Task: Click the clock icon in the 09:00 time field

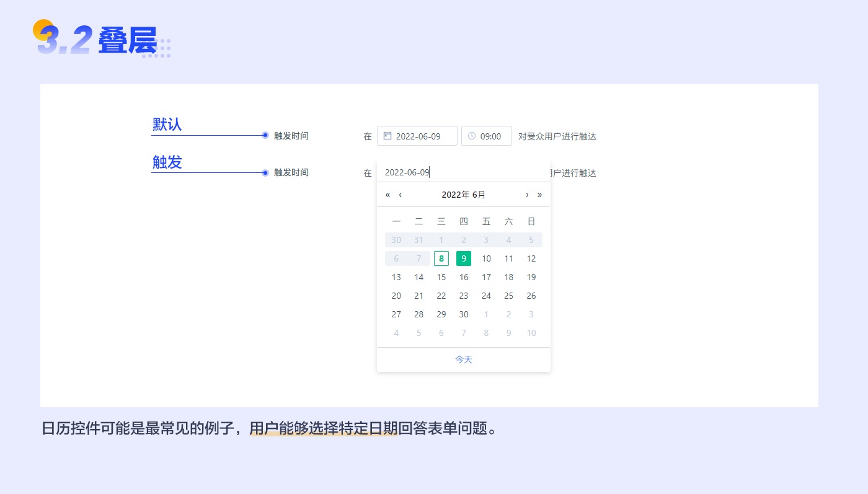Action: pos(472,136)
